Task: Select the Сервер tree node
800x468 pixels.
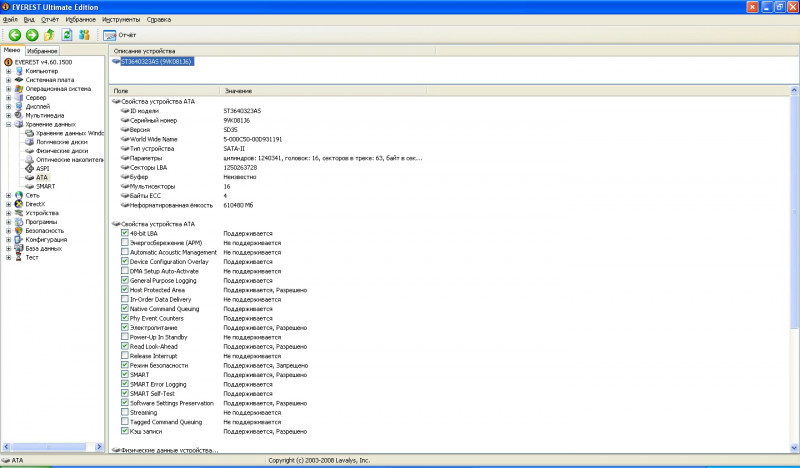Action: 36,97
